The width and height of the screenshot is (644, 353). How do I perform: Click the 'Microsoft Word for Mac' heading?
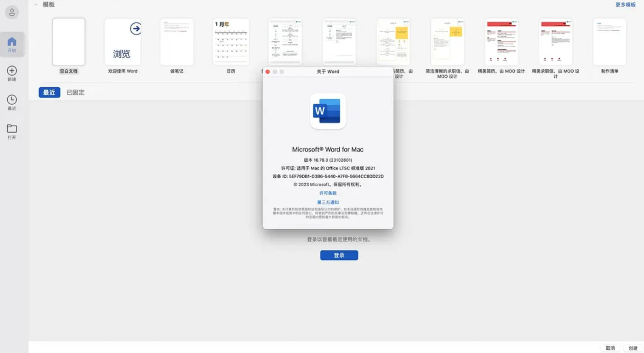328,150
